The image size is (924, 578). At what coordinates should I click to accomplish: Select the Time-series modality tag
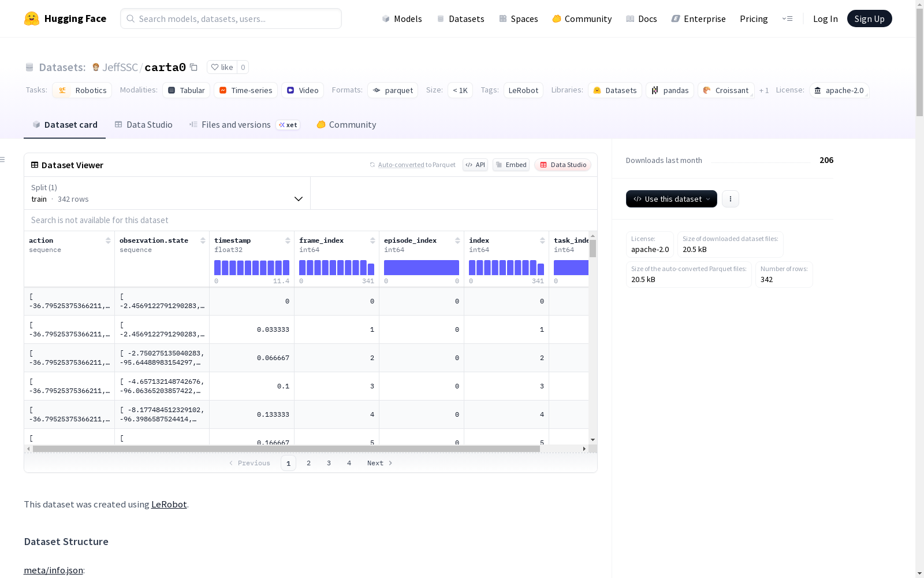pyautogui.click(x=245, y=90)
